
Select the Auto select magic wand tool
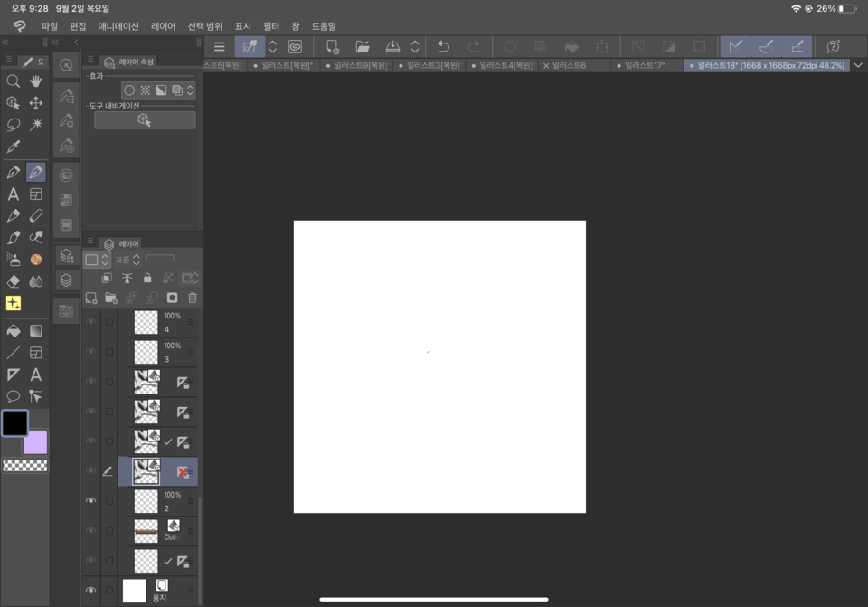coord(36,125)
